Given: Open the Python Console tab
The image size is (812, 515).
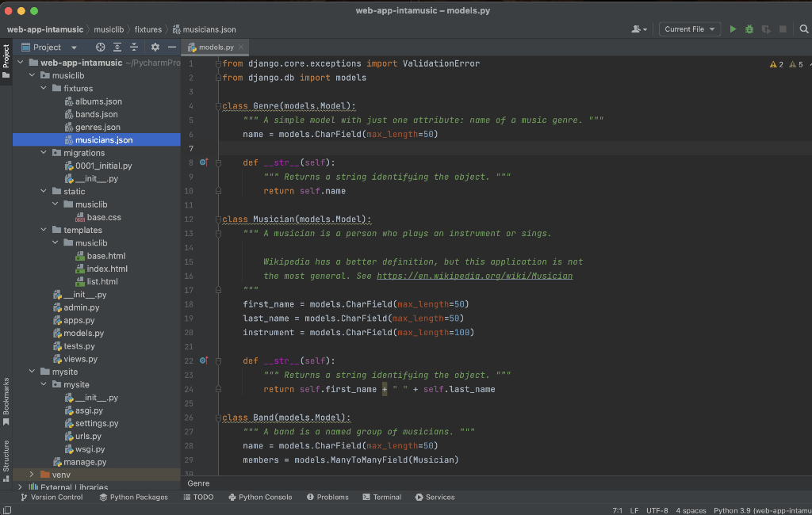Looking at the screenshot, I should pyautogui.click(x=260, y=498).
